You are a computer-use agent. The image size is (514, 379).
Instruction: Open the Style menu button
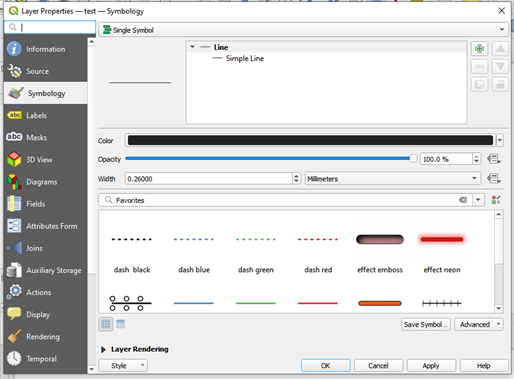point(123,366)
